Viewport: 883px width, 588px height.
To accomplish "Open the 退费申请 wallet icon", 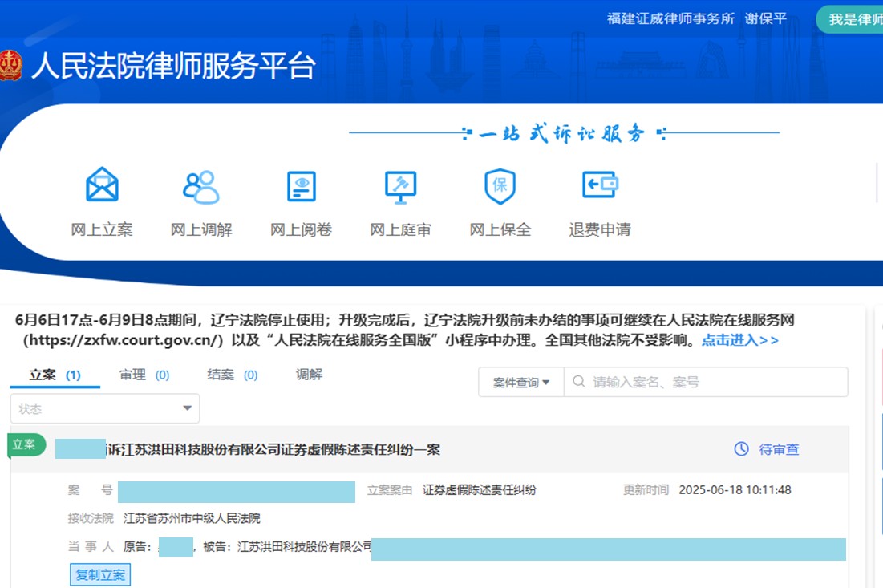I will click(x=600, y=185).
